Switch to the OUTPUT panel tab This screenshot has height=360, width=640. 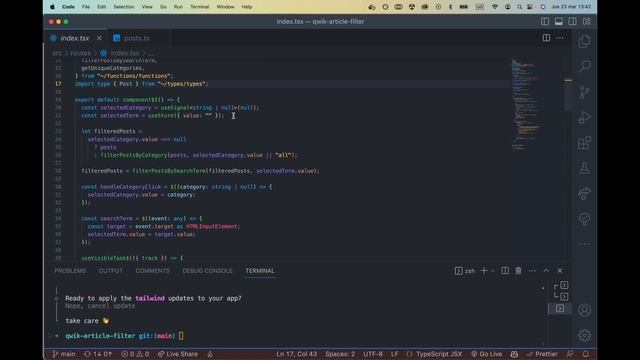111,271
